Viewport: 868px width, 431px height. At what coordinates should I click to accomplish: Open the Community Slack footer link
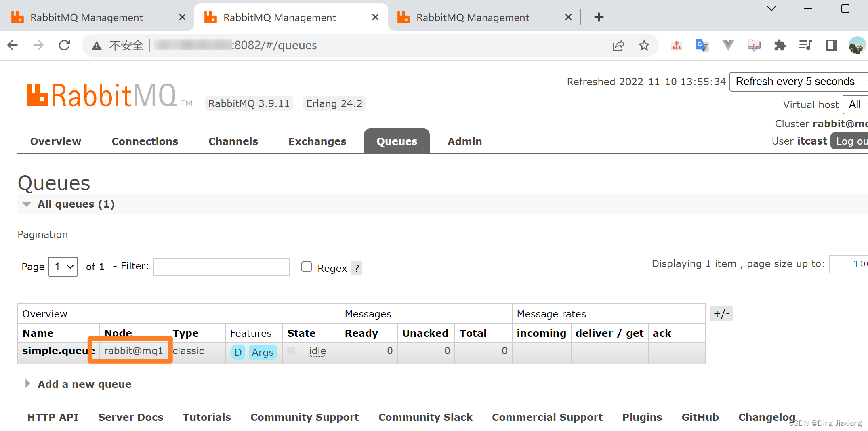pyautogui.click(x=425, y=417)
